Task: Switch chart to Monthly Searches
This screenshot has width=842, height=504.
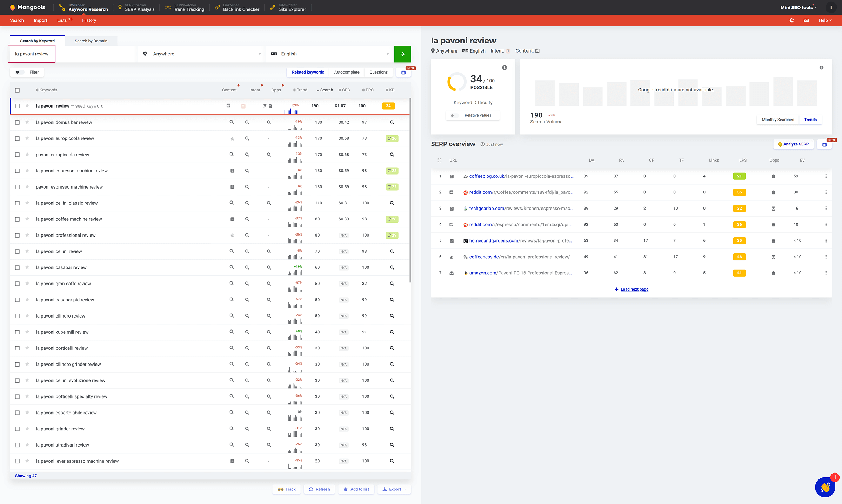Action: (x=778, y=120)
